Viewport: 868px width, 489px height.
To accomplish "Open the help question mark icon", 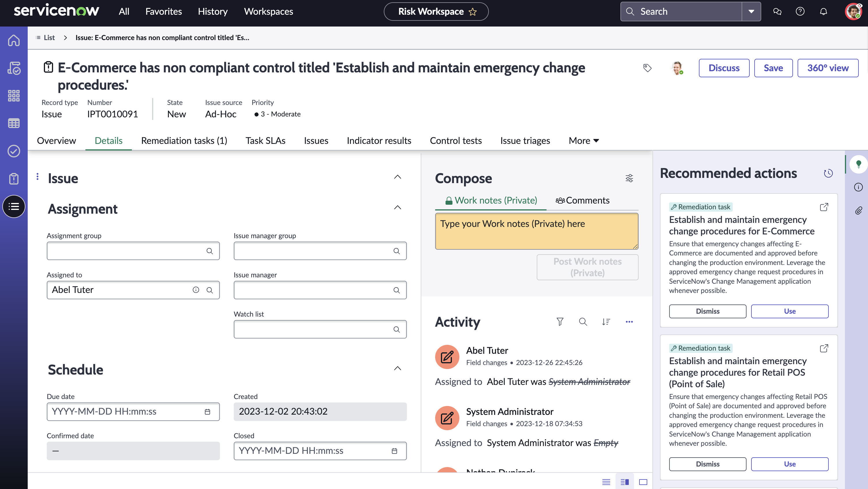I will (x=800, y=12).
